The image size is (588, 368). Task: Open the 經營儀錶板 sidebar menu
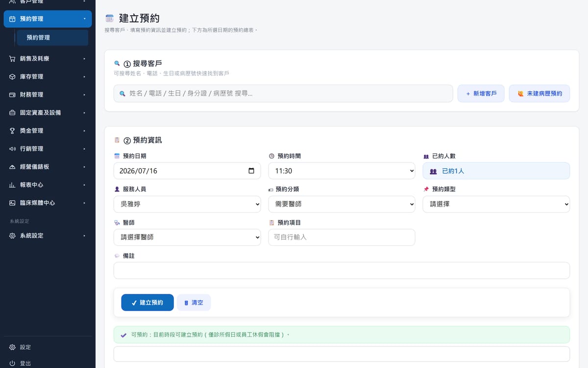pyautogui.click(x=48, y=167)
